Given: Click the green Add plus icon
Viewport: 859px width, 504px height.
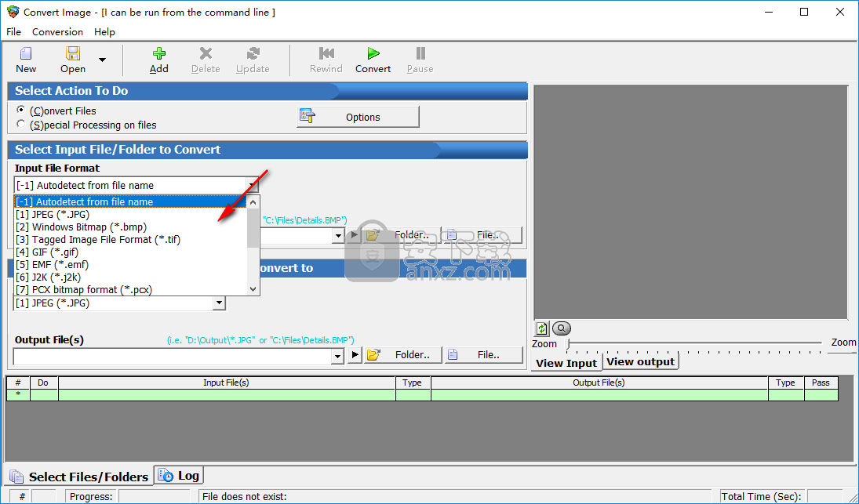Looking at the screenshot, I should point(159,54).
